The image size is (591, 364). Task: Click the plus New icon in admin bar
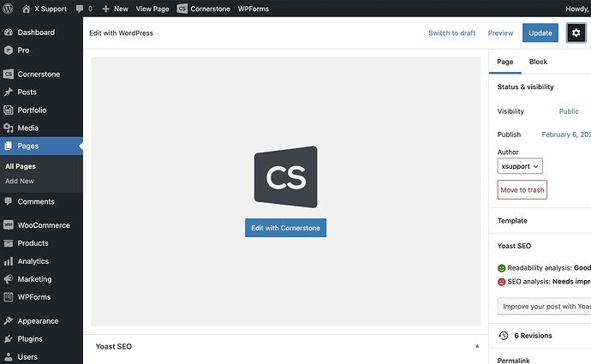point(106,9)
